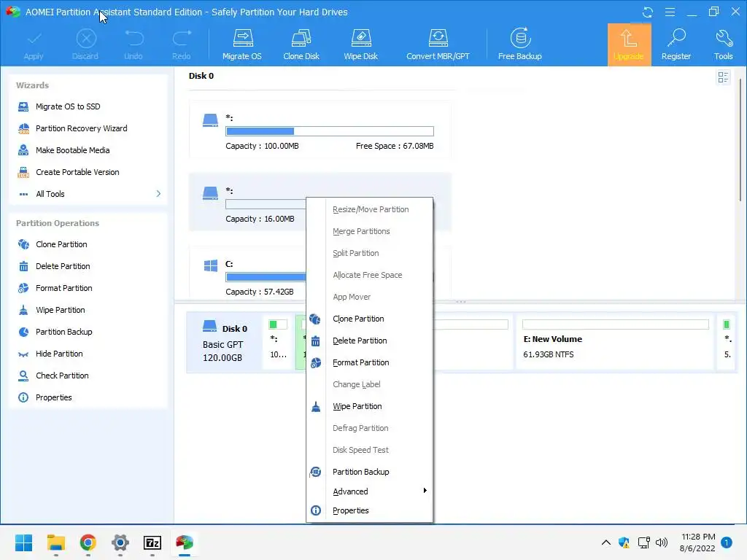Open the hamburger menu in title bar

[x=670, y=12]
